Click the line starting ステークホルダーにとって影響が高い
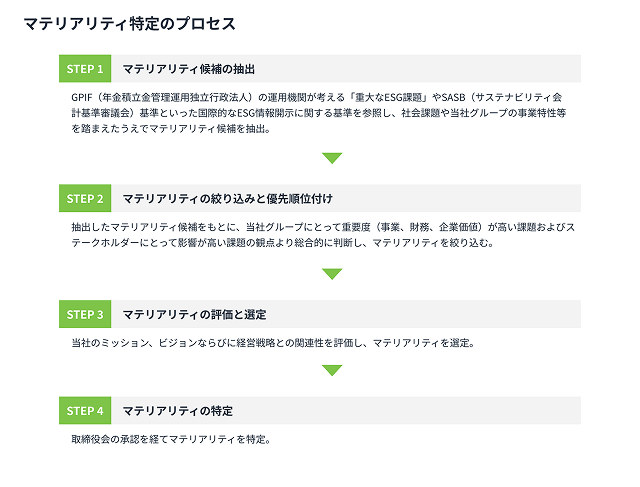This screenshot has width=640, height=487. pyautogui.click(x=283, y=243)
